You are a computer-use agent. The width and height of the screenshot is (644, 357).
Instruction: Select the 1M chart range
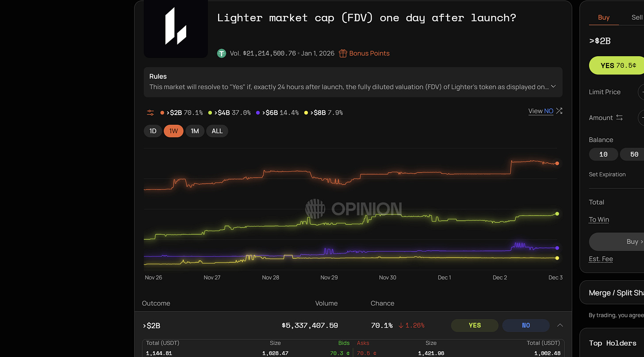(195, 131)
